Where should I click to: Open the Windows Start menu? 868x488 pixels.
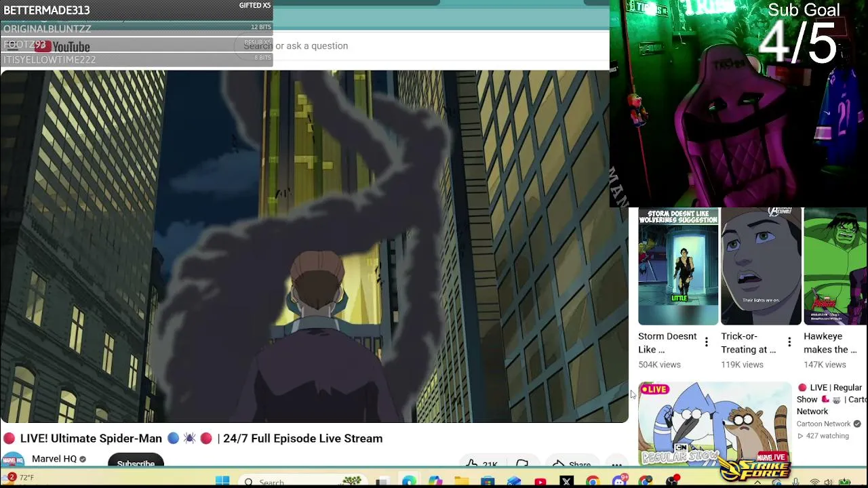tap(222, 481)
